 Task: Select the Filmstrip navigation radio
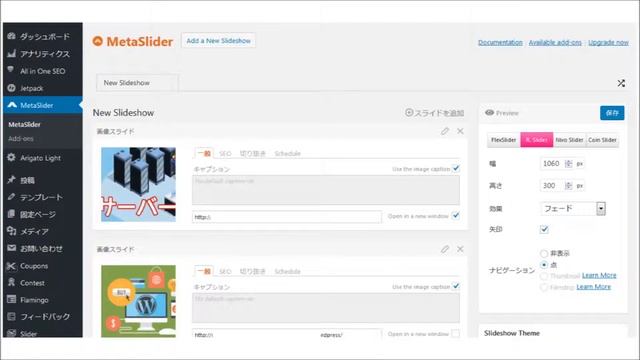click(x=544, y=287)
